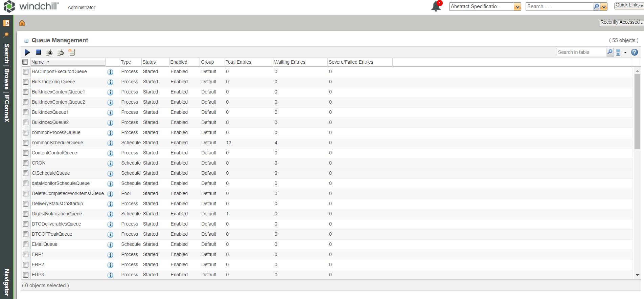Open info icon for commonScheduleQueue
The width and height of the screenshot is (644, 299).
tap(110, 143)
